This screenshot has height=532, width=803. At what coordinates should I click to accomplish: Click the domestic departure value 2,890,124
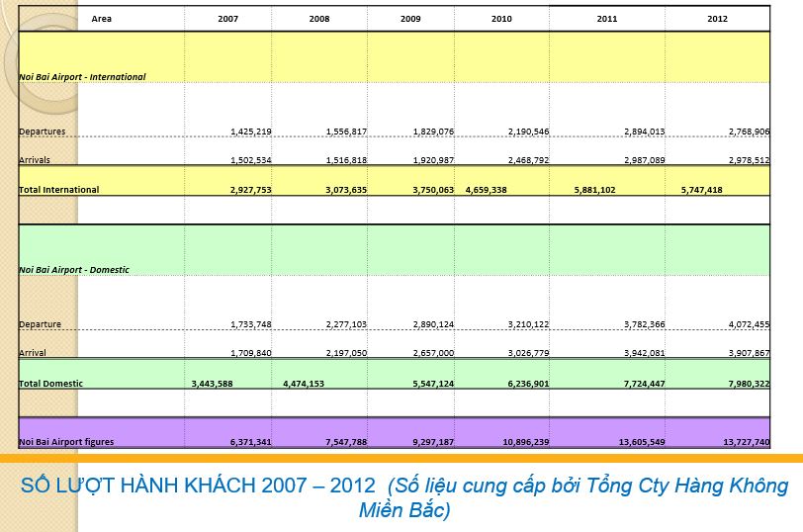(x=434, y=324)
